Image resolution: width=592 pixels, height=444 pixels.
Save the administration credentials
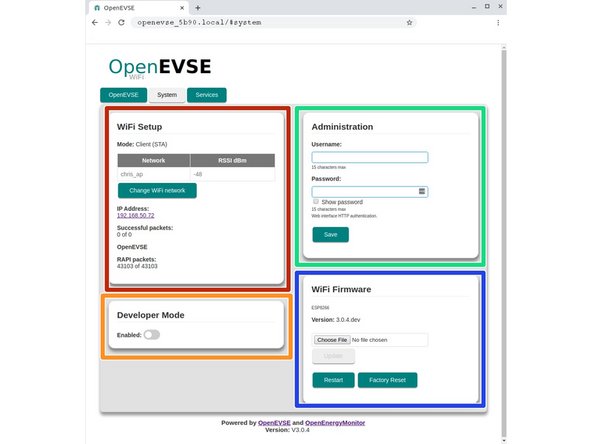pos(330,234)
